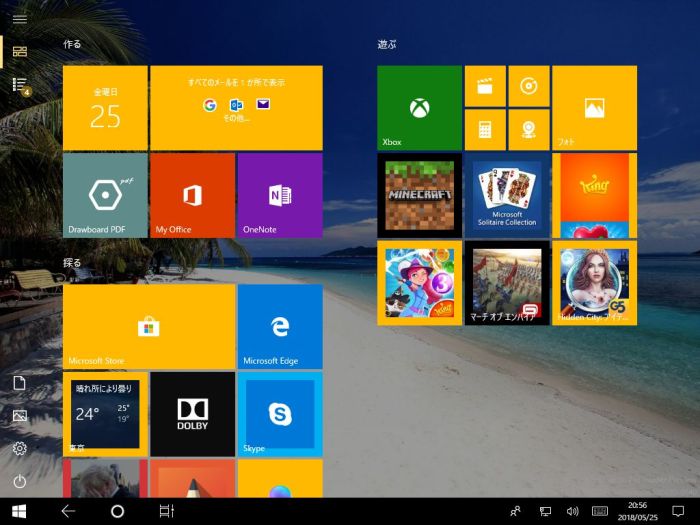The width and height of the screenshot is (700, 525).
Task: Open the My Office tile
Action: tap(192, 195)
